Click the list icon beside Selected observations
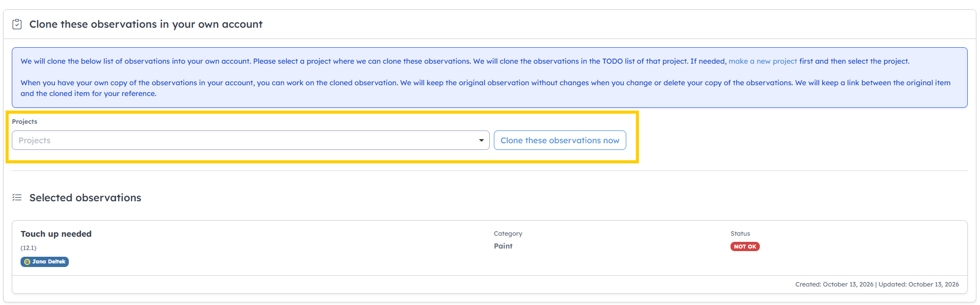The width and height of the screenshot is (980, 305). click(17, 198)
